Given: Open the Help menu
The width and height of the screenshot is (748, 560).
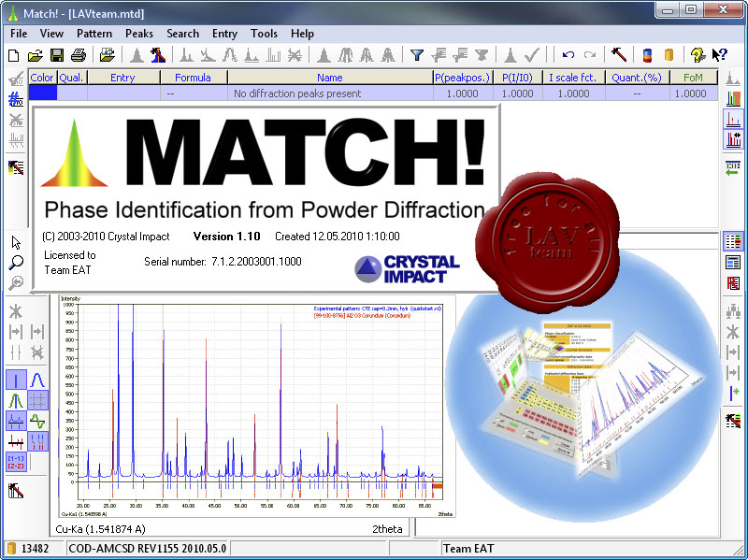Looking at the screenshot, I should 302,34.
